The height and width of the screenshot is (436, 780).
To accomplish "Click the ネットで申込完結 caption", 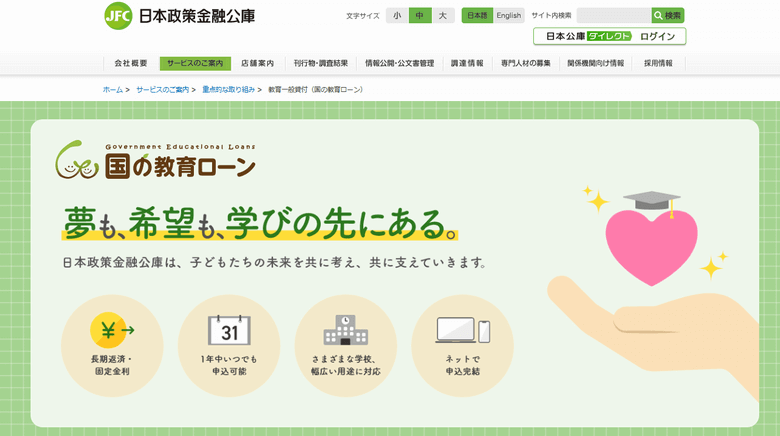I will coord(463,365).
